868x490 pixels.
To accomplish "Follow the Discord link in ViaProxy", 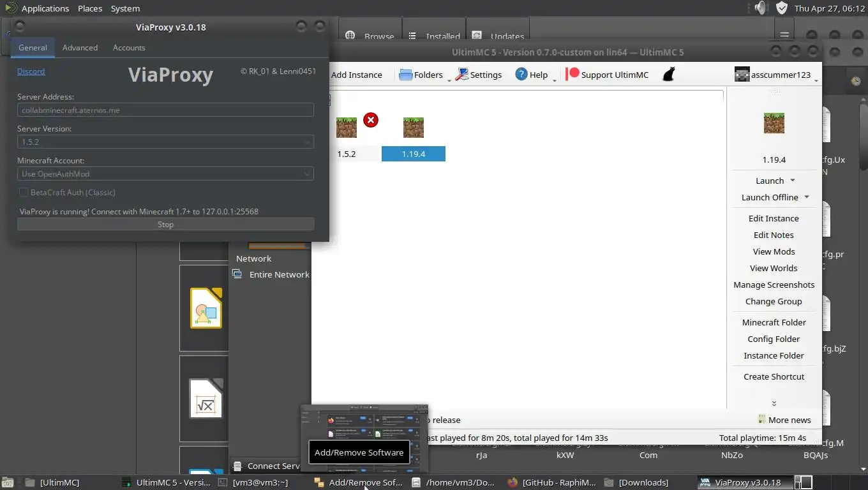I will coord(31,71).
